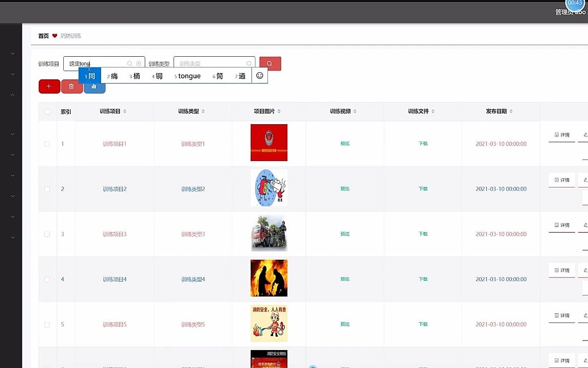The width and height of the screenshot is (588, 368).
Task: Click the fire truck thumbnail in row 3
Action: click(x=269, y=233)
